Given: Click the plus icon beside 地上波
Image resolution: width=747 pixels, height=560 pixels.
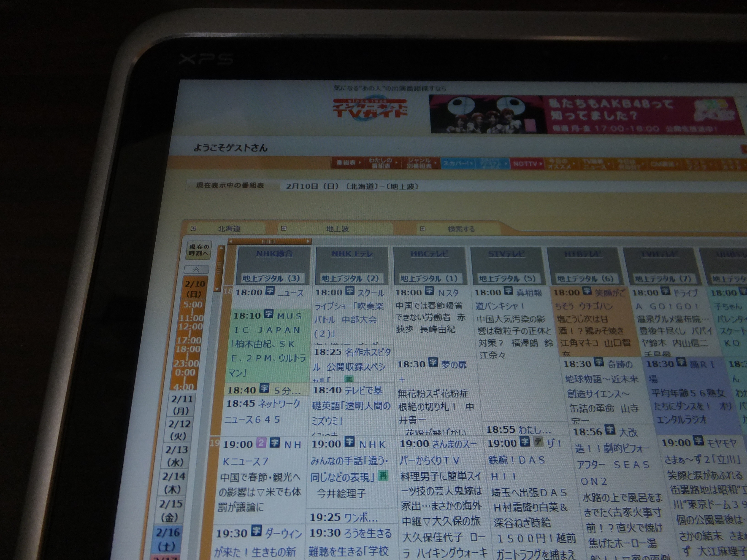Looking at the screenshot, I should coord(284,229).
